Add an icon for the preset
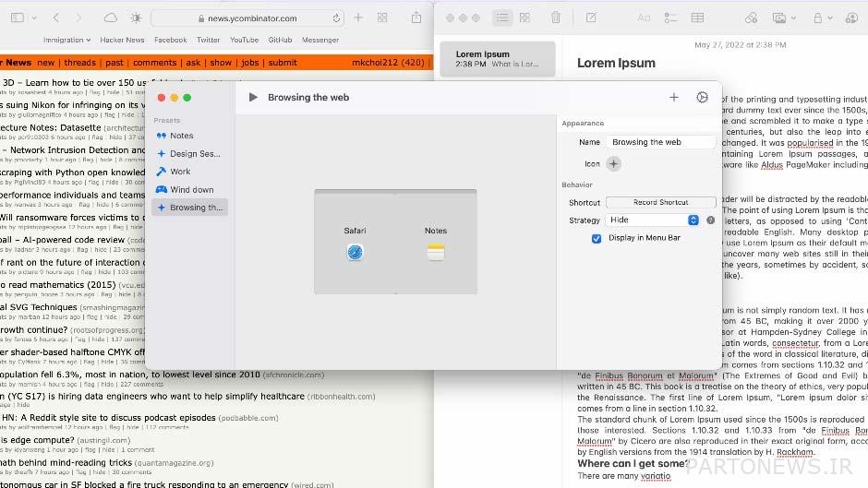The height and width of the screenshot is (488, 868). [x=613, y=164]
